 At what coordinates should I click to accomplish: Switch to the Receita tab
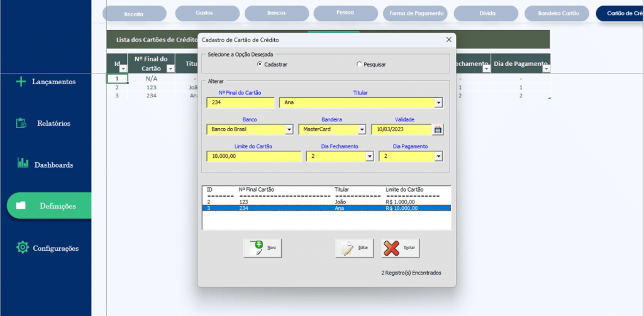click(x=135, y=14)
